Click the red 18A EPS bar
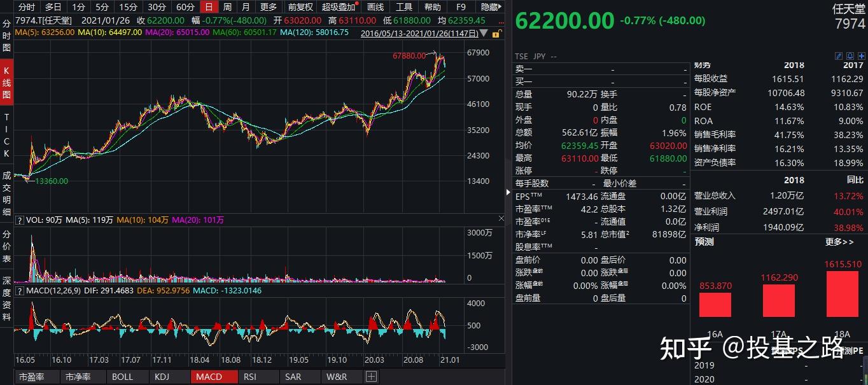This screenshot has width=868, height=385. click(843, 294)
